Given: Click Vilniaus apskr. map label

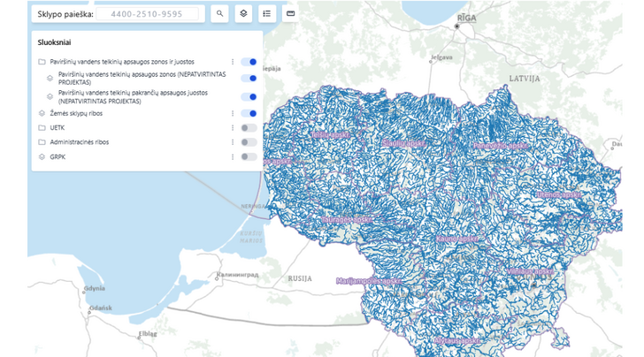Looking at the screenshot, I should coord(530,271).
